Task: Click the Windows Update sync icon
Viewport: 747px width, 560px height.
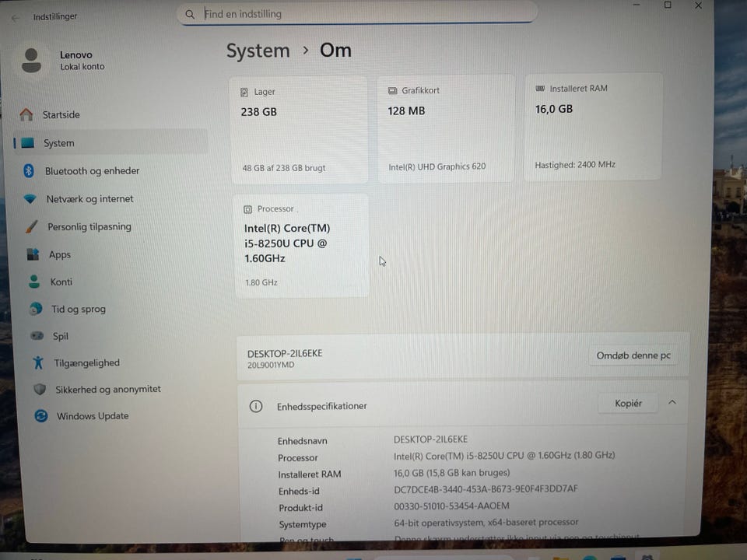Action: click(x=41, y=415)
